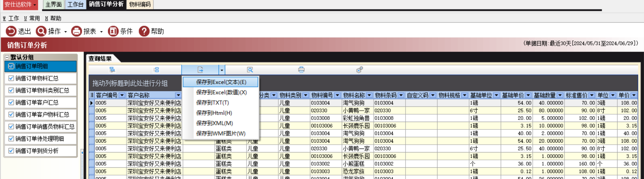Toggle 销售订单明细 checkbox
The width and height of the screenshot is (644, 179).
pyautogui.click(x=11, y=66)
